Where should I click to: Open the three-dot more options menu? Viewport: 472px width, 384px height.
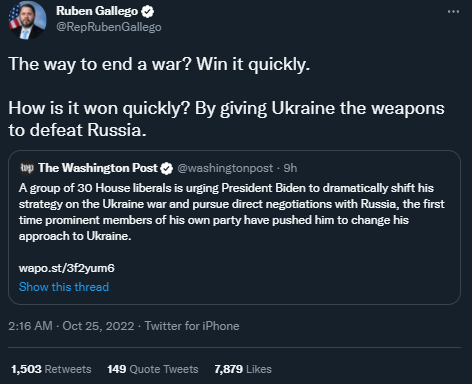click(x=453, y=12)
